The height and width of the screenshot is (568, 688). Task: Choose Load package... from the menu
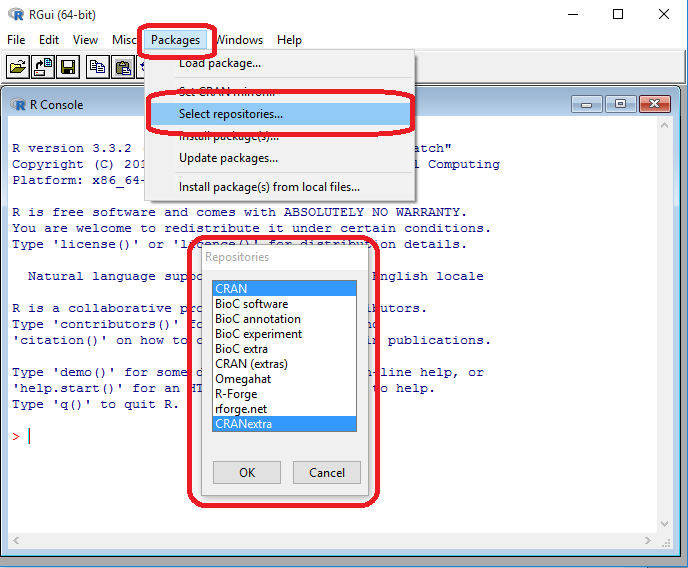(280, 63)
